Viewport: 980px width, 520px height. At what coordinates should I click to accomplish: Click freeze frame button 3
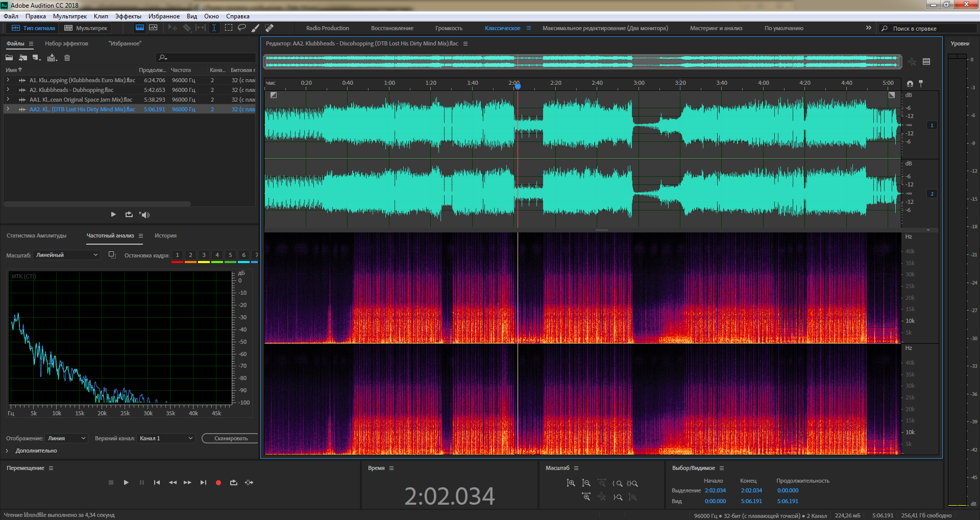[204, 255]
